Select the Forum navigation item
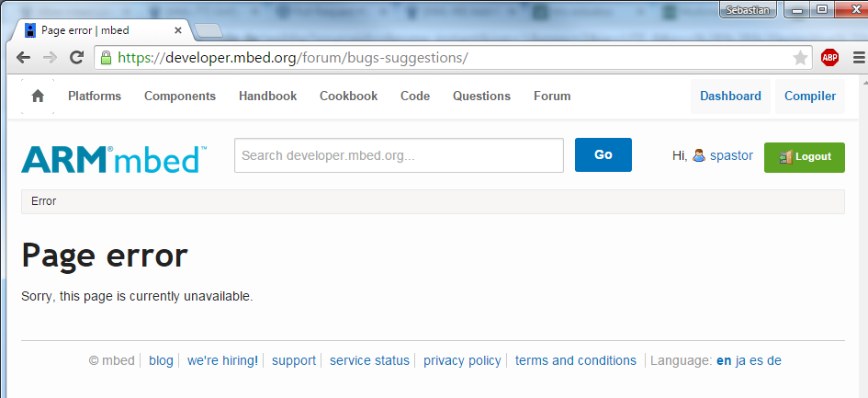The image size is (868, 398). click(x=552, y=97)
